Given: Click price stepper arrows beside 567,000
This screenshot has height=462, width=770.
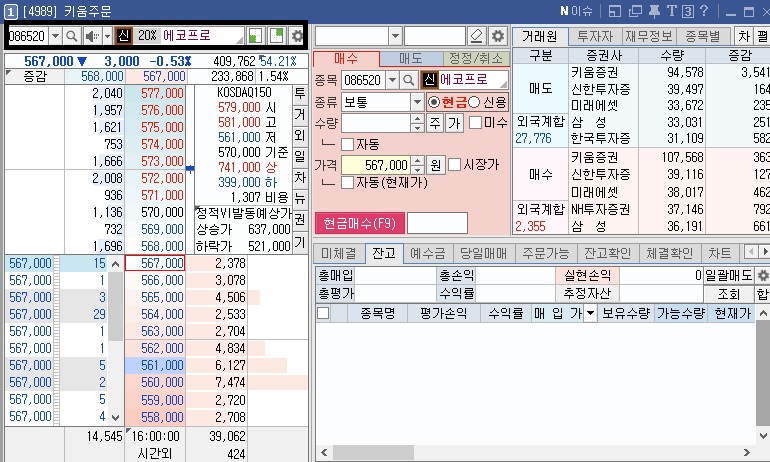Looking at the screenshot, I should (417, 165).
